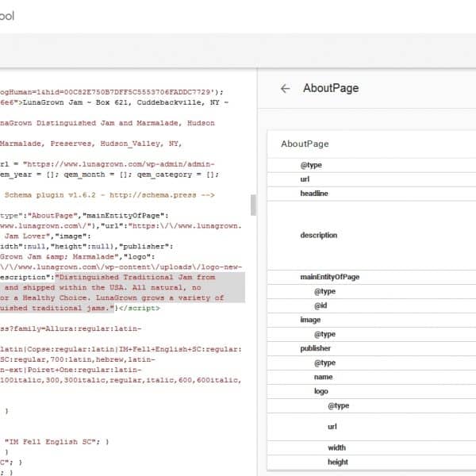Click the url row under logo

coord(371,427)
